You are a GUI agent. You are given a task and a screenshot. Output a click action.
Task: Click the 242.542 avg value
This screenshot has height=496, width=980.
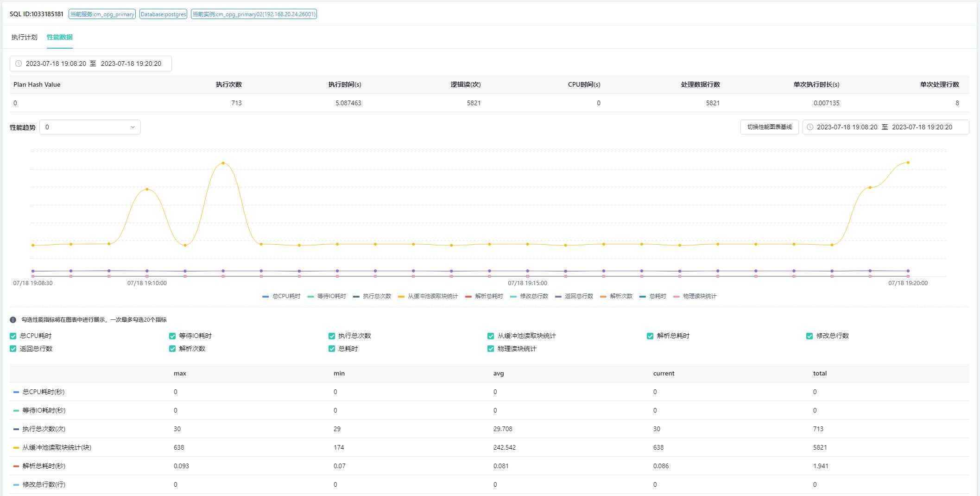(x=505, y=447)
